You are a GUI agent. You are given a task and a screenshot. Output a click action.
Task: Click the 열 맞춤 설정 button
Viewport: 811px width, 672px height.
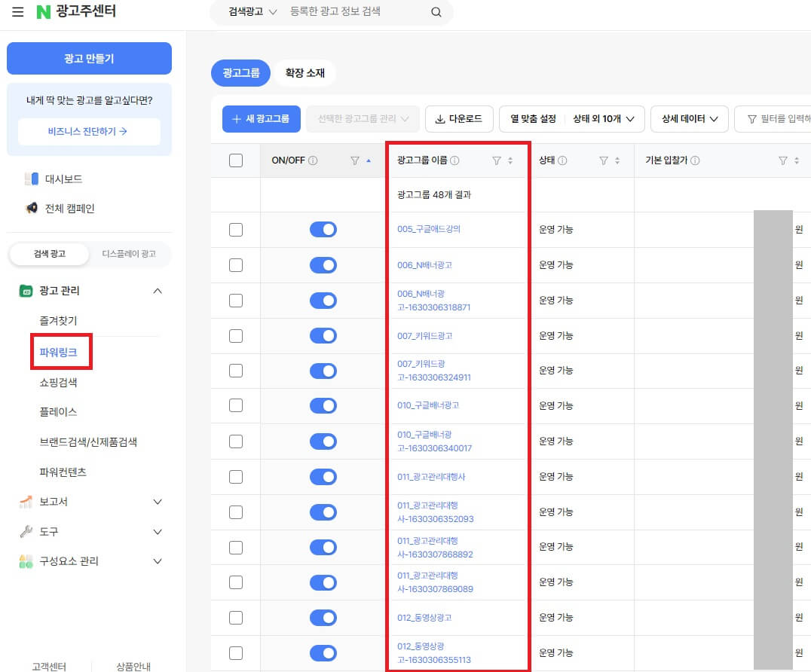tap(533, 119)
